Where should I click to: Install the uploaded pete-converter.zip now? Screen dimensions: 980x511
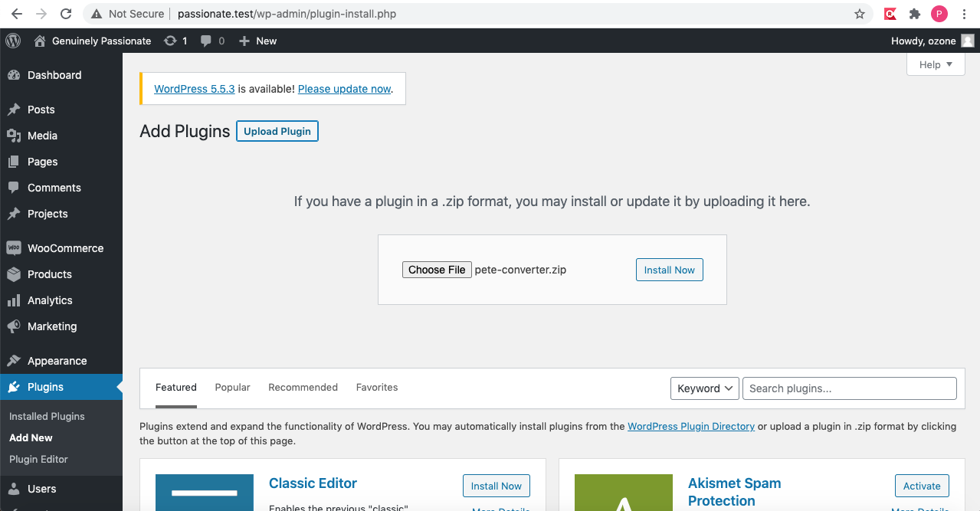point(669,270)
